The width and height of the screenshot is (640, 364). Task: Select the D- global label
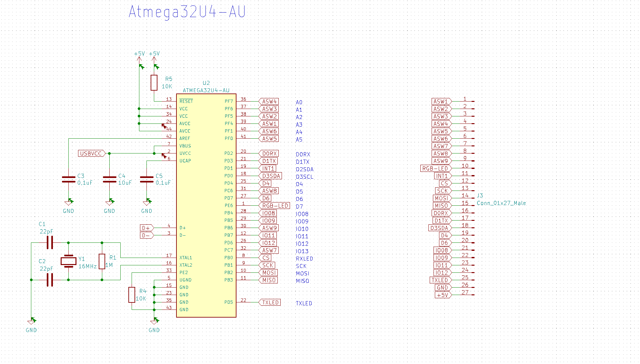pyautogui.click(x=146, y=235)
